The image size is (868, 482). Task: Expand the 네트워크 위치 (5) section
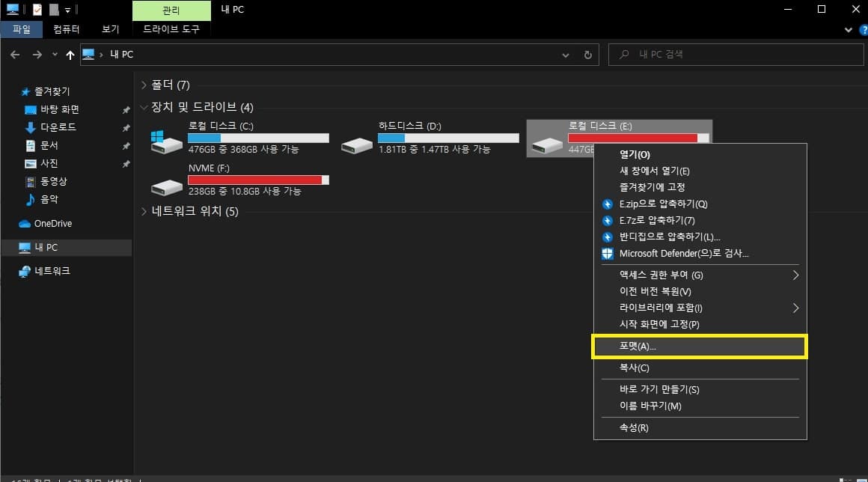[144, 212]
